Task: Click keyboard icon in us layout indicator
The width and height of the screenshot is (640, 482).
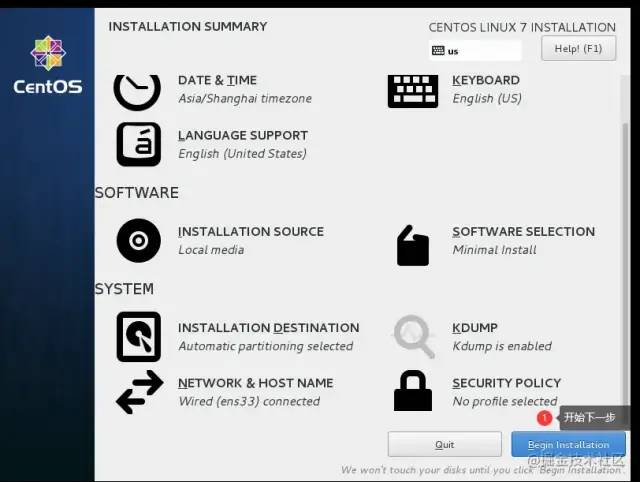Action: [438, 51]
